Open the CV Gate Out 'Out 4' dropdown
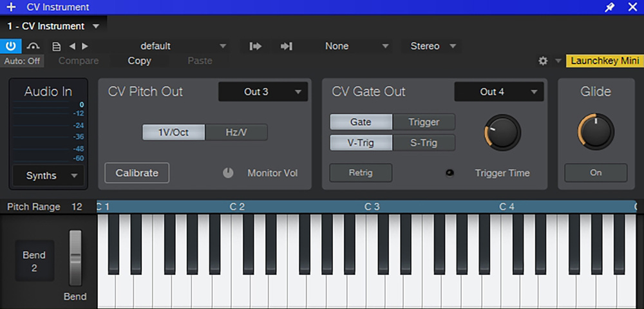This screenshot has width=644, height=309. (498, 91)
